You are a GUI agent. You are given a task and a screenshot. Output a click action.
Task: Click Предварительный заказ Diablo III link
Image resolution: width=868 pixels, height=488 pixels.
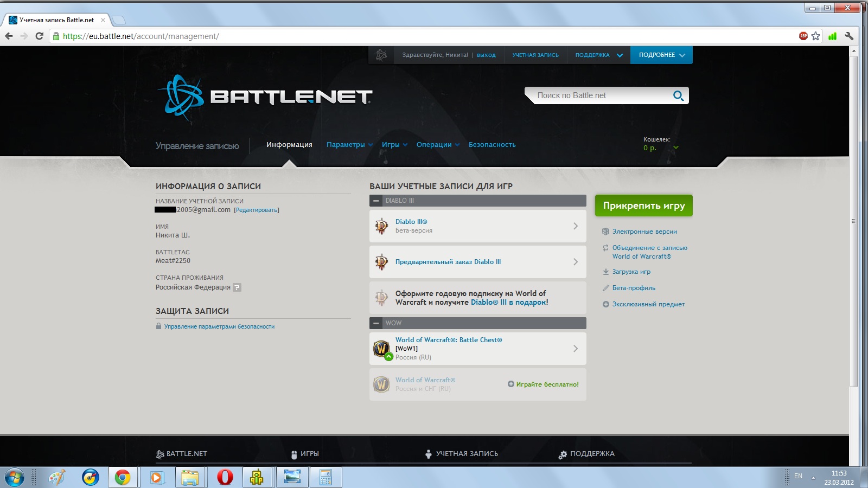448,262
